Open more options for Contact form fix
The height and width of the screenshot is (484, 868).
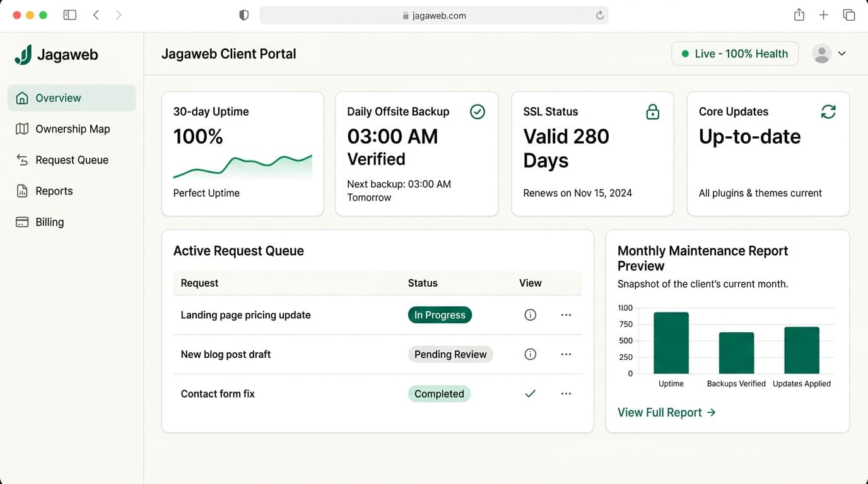566,394
